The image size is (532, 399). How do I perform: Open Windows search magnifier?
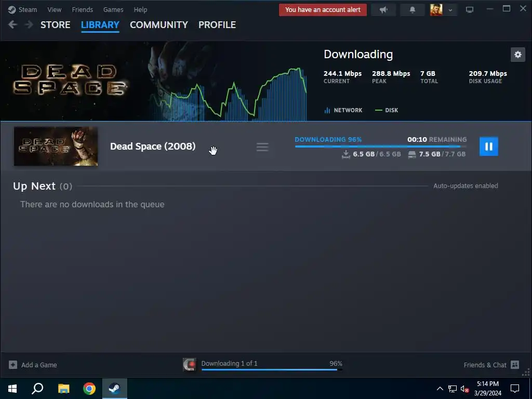(x=37, y=389)
